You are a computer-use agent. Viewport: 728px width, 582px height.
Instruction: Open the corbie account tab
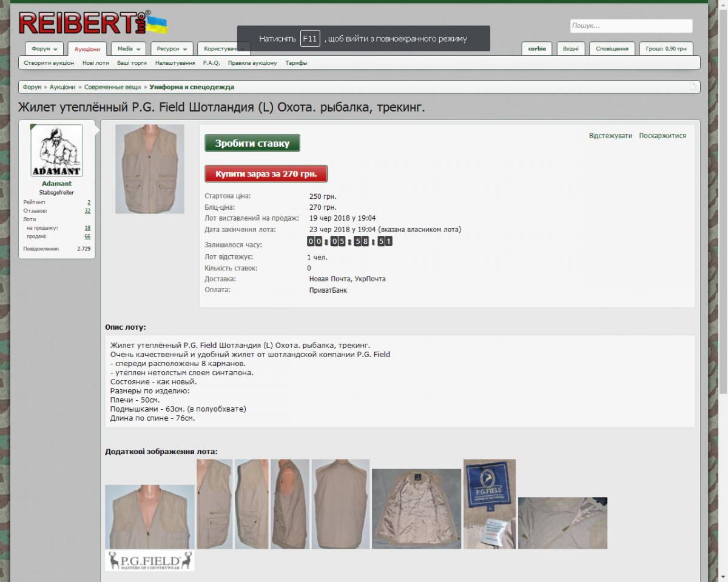(x=537, y=48)
